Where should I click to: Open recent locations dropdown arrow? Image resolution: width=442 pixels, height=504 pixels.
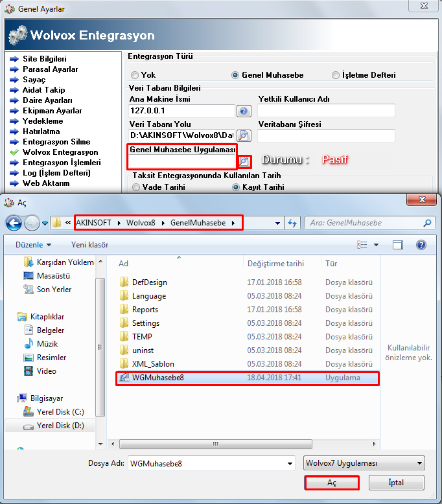click(45, 223)
